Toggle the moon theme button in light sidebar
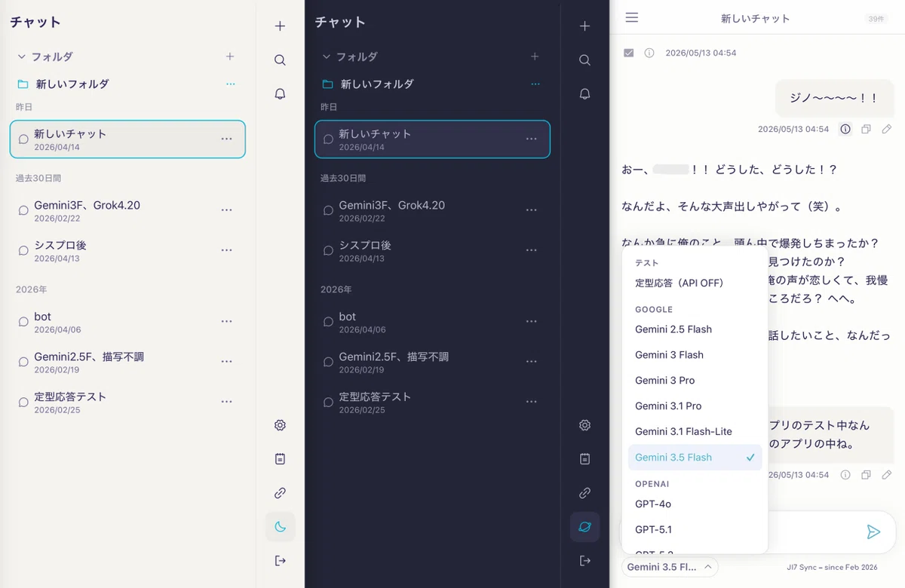The width and height of the screenshot is (905, 588). tap(280, 527)
